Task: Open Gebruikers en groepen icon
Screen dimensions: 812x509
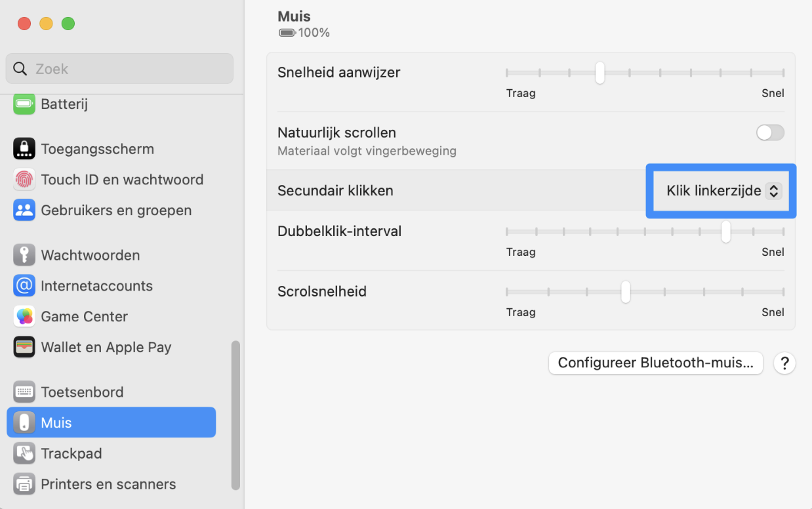Action: [24, 211]
